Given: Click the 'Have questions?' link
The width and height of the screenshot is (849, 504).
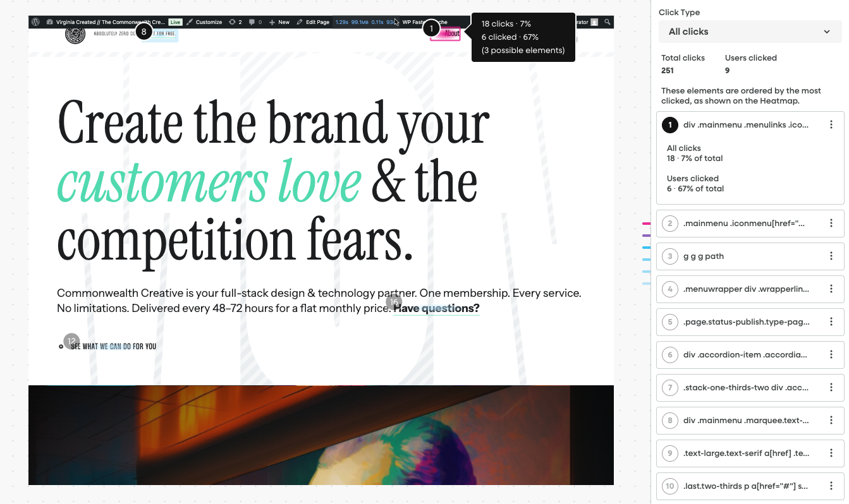Looking at the screenshot, I should (x=436, y=308).
